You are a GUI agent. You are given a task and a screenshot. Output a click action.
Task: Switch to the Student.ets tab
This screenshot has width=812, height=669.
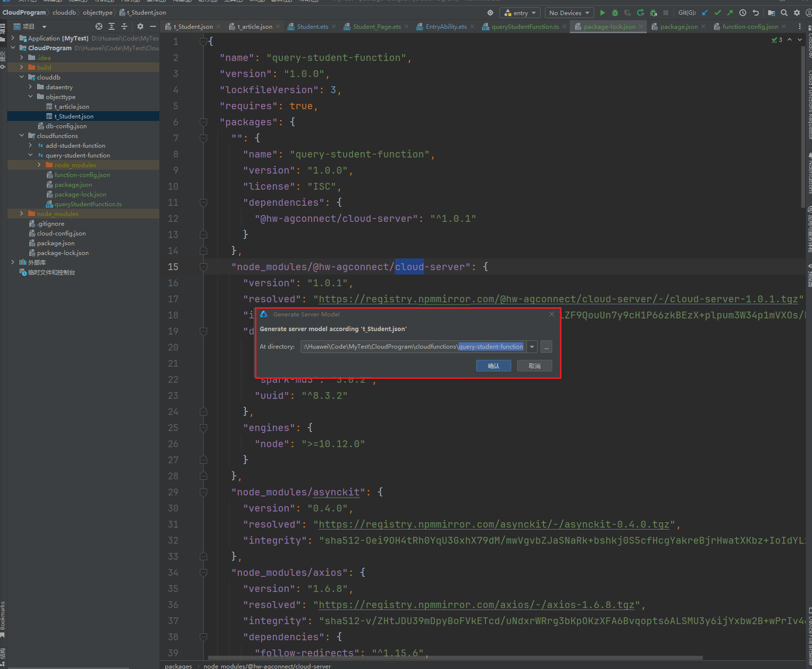312,26
